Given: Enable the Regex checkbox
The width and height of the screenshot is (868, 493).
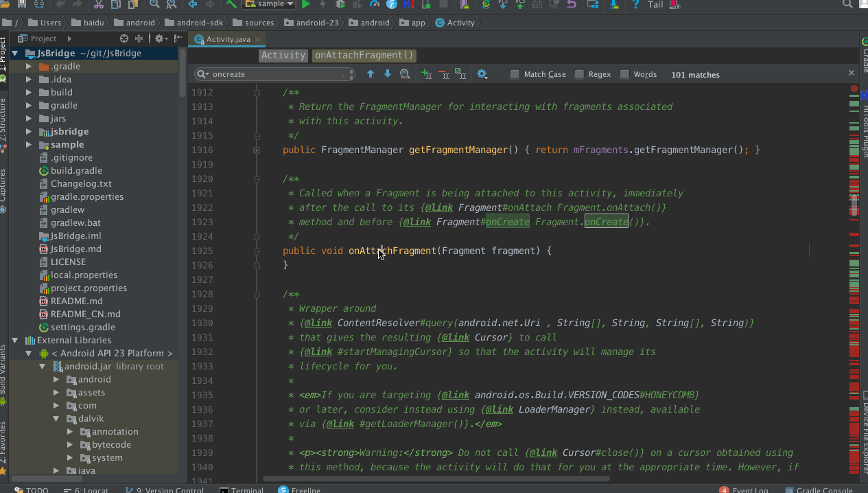Looking at the screenshot, I should click(x=580, y=74).
